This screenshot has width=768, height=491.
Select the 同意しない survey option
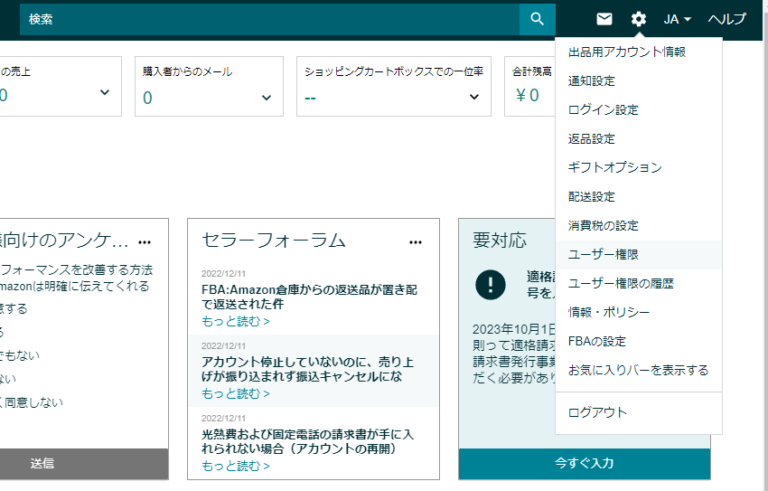click(34, 402)
